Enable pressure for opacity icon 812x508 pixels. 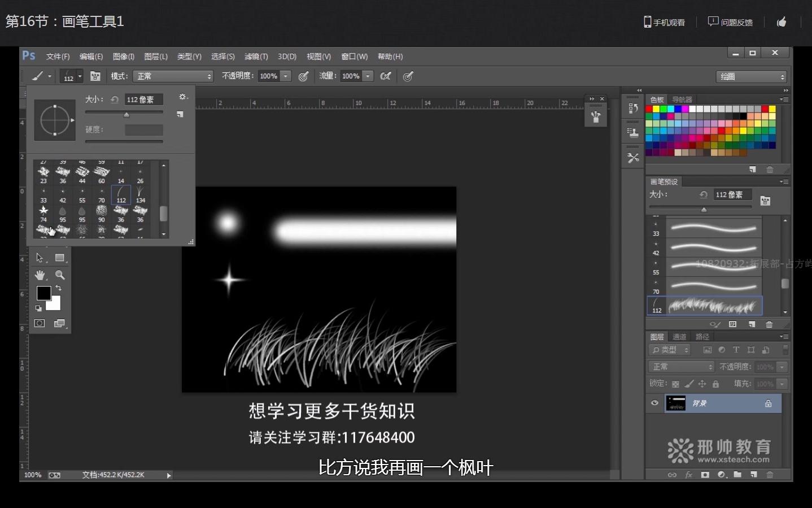[303, 76]
